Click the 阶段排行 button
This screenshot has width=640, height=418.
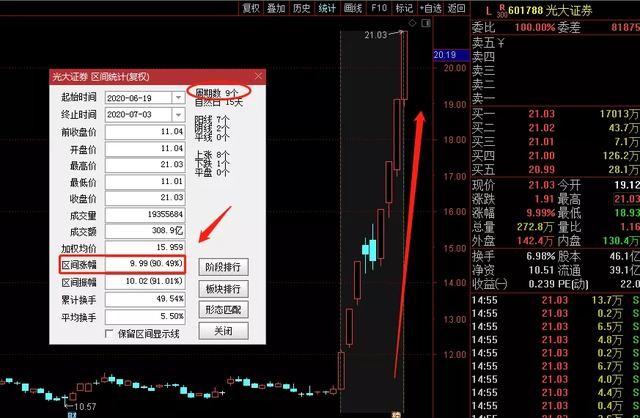coord(223,267)
